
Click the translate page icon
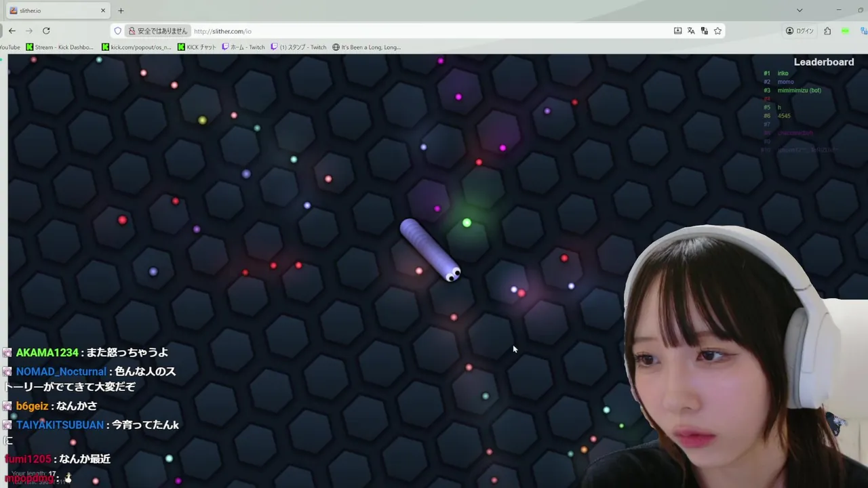(x=691, y=30)
